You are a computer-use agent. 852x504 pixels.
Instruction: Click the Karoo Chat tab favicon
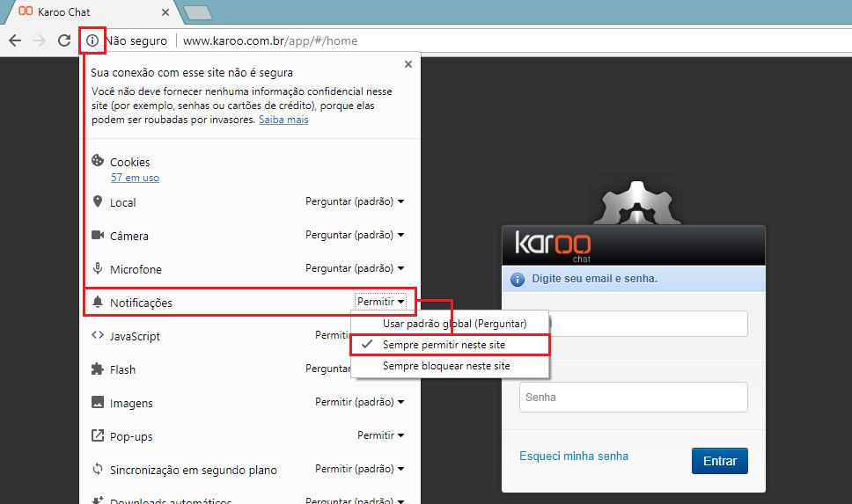[26, 11]
